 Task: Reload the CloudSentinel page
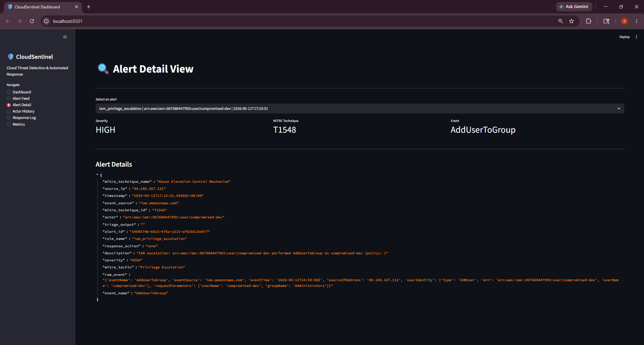[32, 21]
